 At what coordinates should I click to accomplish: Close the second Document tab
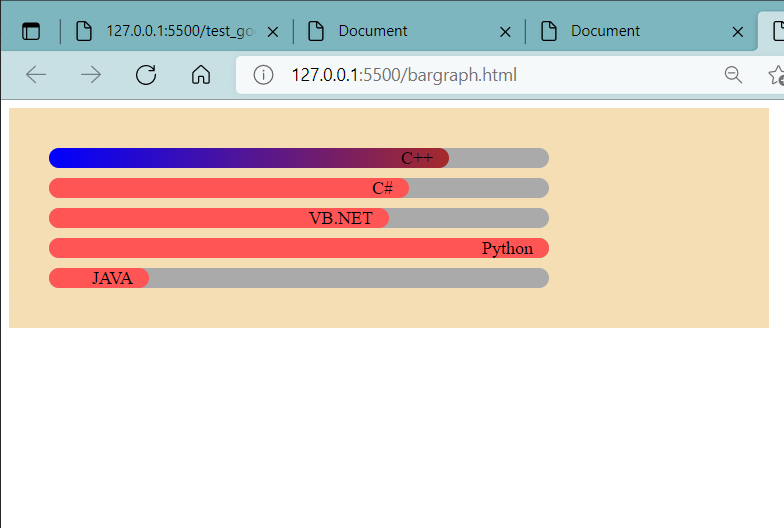738,32
